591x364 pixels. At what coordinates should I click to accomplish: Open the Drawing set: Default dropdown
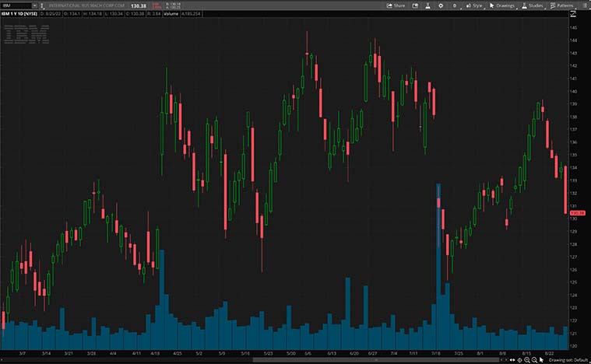[568, 360]
